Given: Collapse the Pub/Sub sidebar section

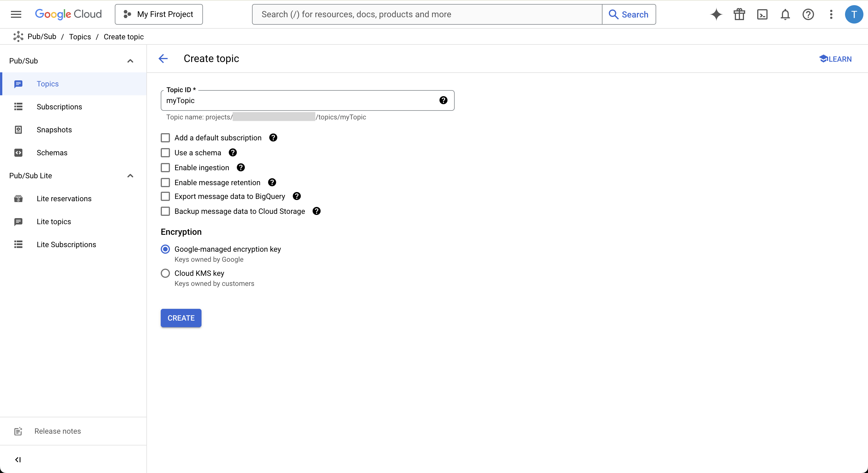Looking at the screenshot, I should pos(130,61).
